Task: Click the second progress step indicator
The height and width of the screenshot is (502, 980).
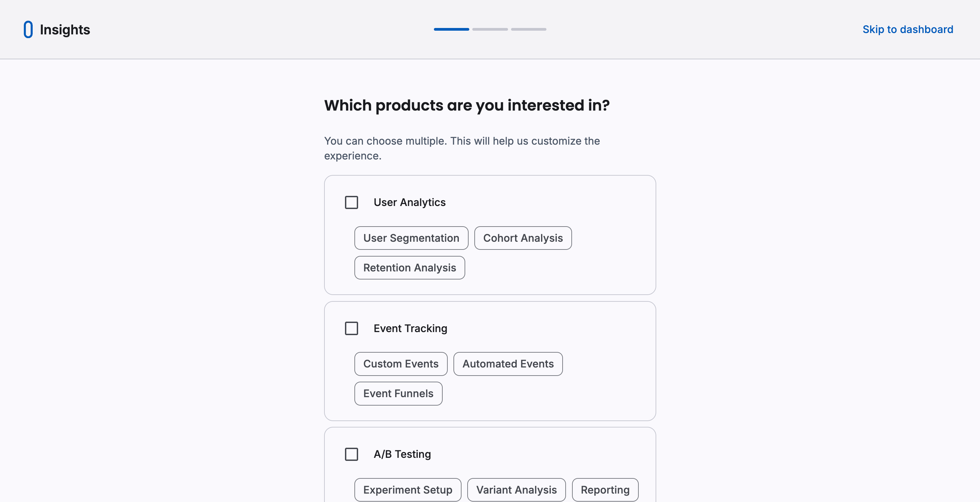Action: (x=490, y=29)
